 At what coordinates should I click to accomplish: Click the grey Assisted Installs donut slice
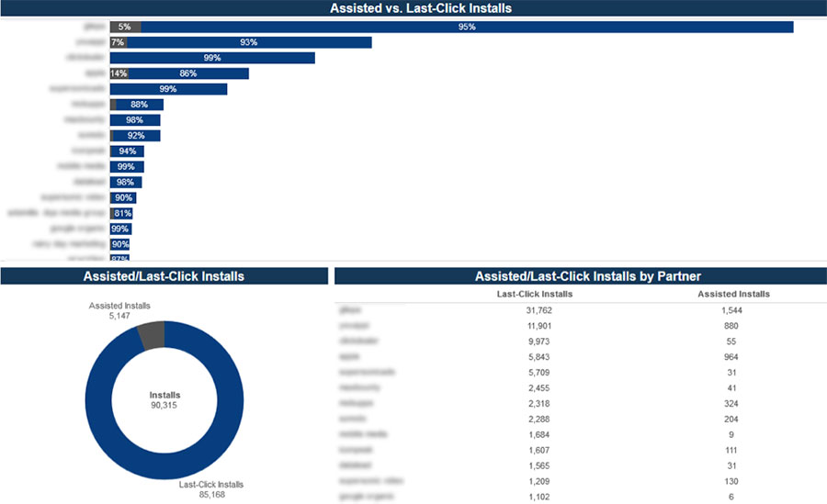tap(151, 335)
